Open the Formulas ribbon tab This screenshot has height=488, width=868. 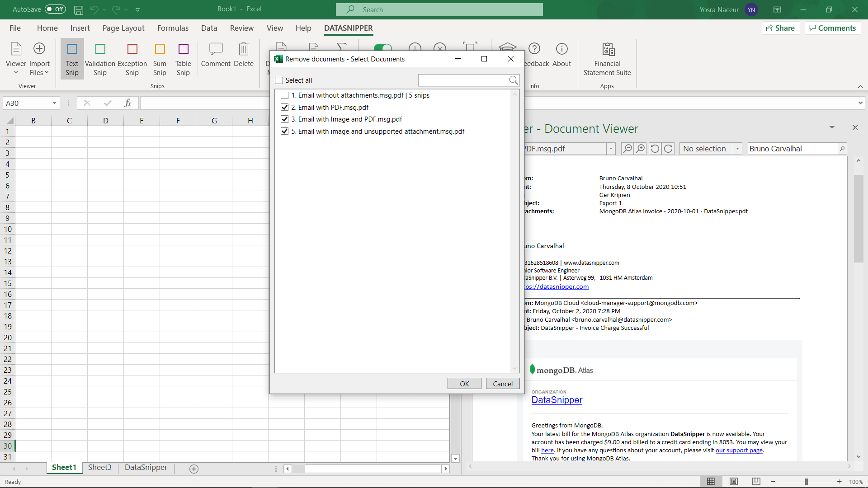pos(173,28)
